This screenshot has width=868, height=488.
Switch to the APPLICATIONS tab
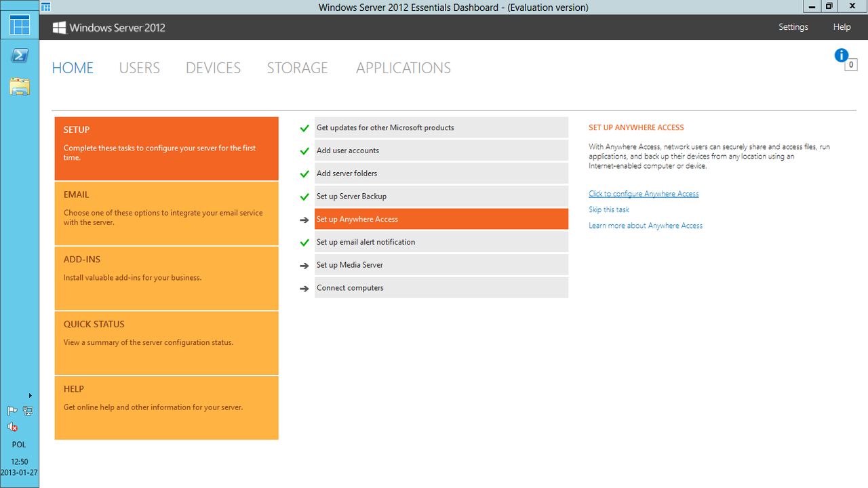click(403, 68)
